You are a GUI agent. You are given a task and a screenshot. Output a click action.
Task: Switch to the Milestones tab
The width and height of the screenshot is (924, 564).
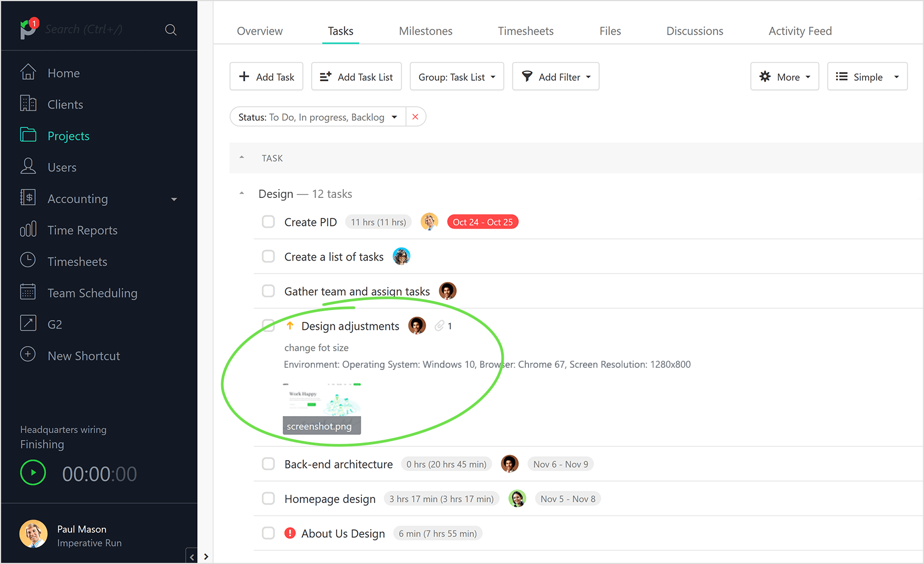pyautogui.click(x=425, y=31)
